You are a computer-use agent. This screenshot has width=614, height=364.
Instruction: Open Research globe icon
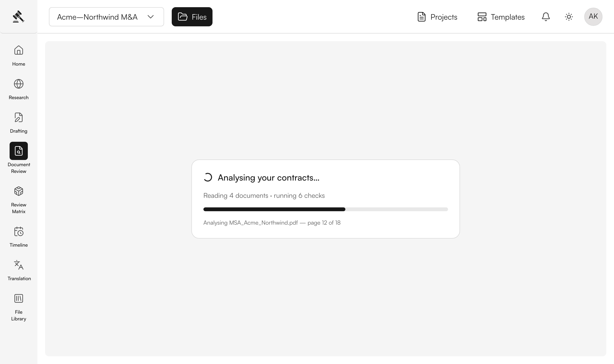pyautogui.click(x=19, y=84)
